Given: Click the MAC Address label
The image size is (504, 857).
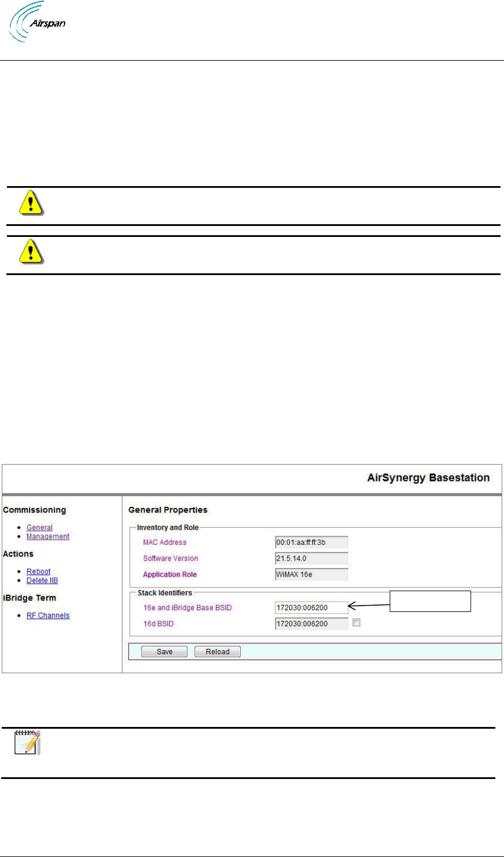Looking at the screenshot, I should pyautogui.click(x=165, y=542).
